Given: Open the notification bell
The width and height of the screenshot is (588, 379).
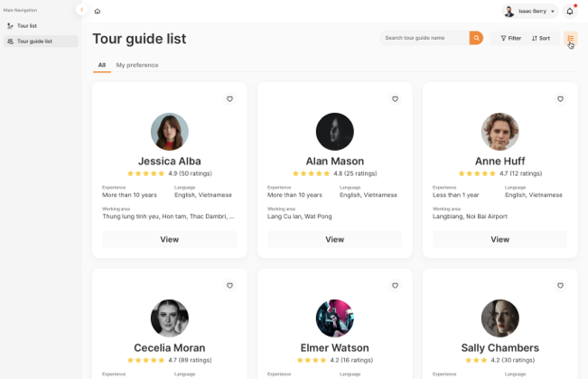Looking at the screenshot, I should (570, 11).
